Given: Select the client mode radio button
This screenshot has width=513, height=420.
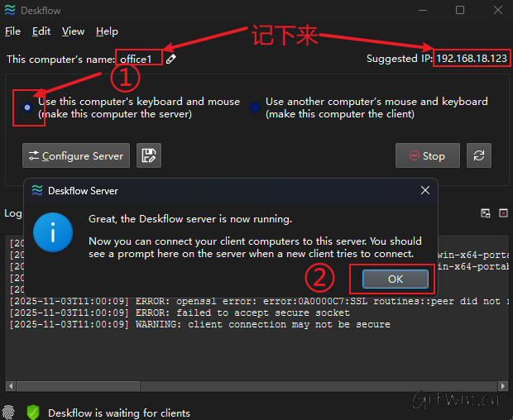Looking at the screenshot, I should pyautogui.click(x=255, y=107).
